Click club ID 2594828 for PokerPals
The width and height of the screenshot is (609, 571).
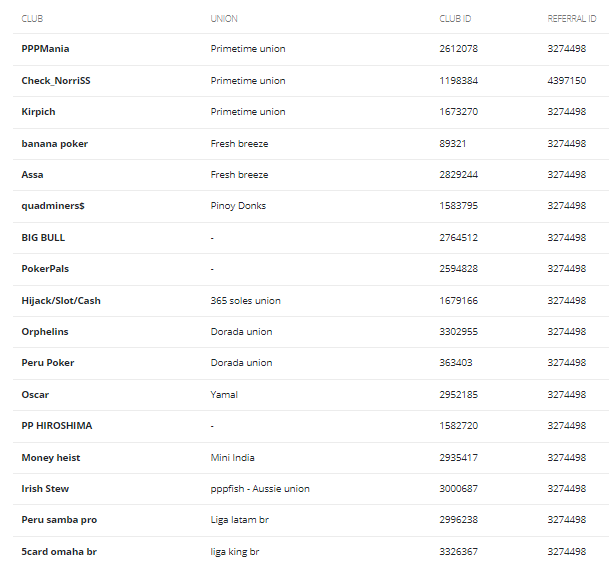pyautogui.click(x=459, y=269)
